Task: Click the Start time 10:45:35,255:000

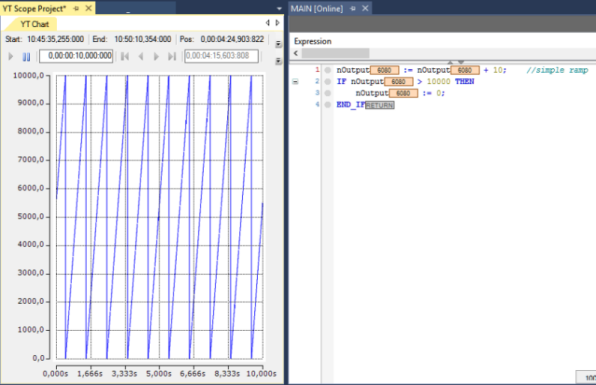Action: tap(55, 39)
